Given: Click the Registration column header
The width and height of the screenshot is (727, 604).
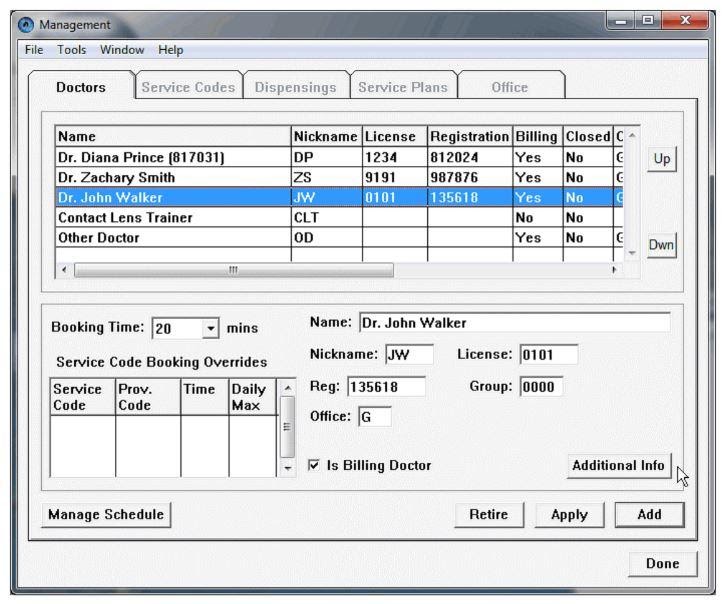Looking at the screenshot, I should [x=470, y=136].
